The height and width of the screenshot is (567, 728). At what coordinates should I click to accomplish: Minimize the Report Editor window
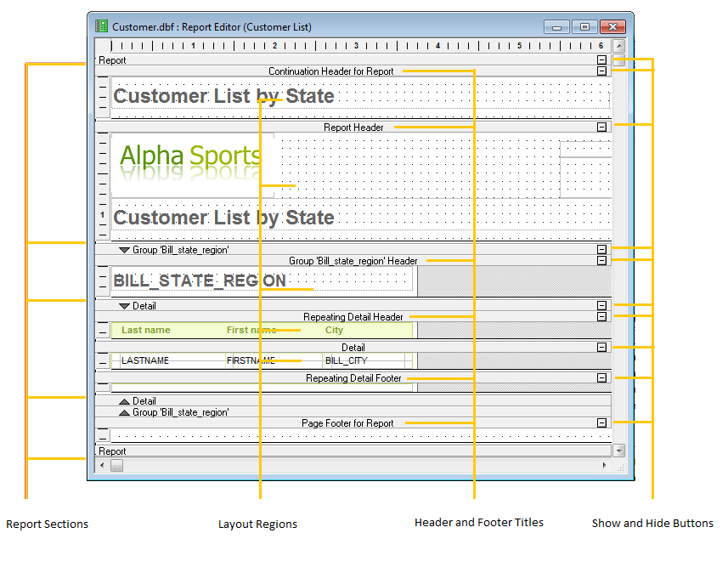(x=556, y=27)
